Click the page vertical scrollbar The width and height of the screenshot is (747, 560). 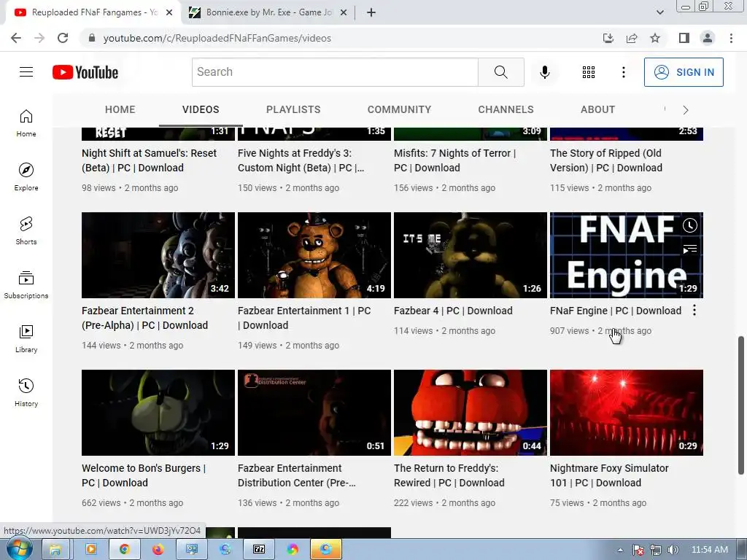pos(741,405)
